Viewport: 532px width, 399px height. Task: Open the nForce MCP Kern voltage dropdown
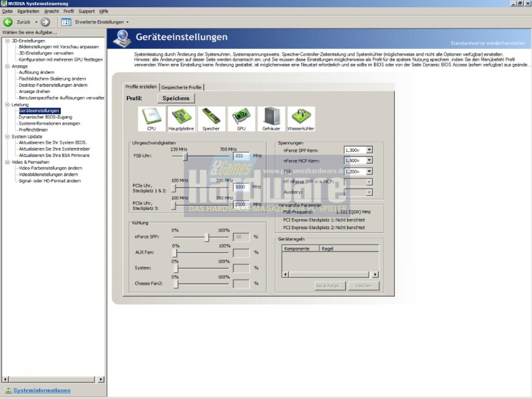tap(369, 160)
